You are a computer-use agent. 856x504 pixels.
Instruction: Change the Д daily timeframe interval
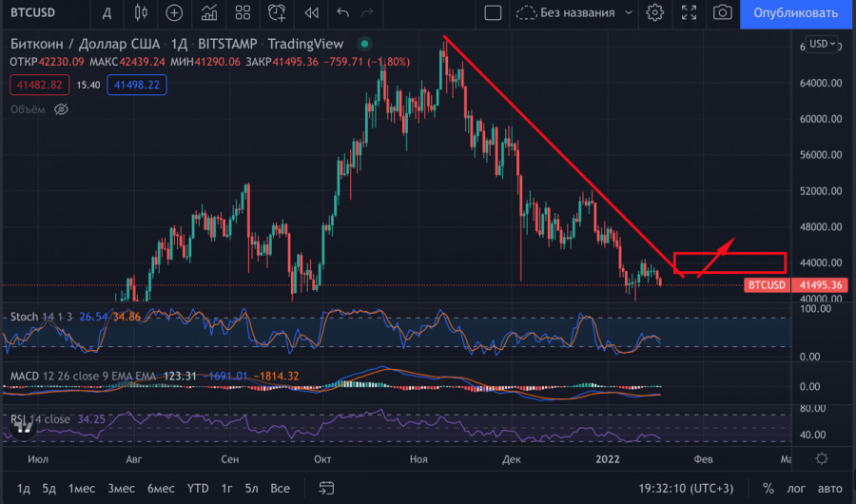click(107, 13)
